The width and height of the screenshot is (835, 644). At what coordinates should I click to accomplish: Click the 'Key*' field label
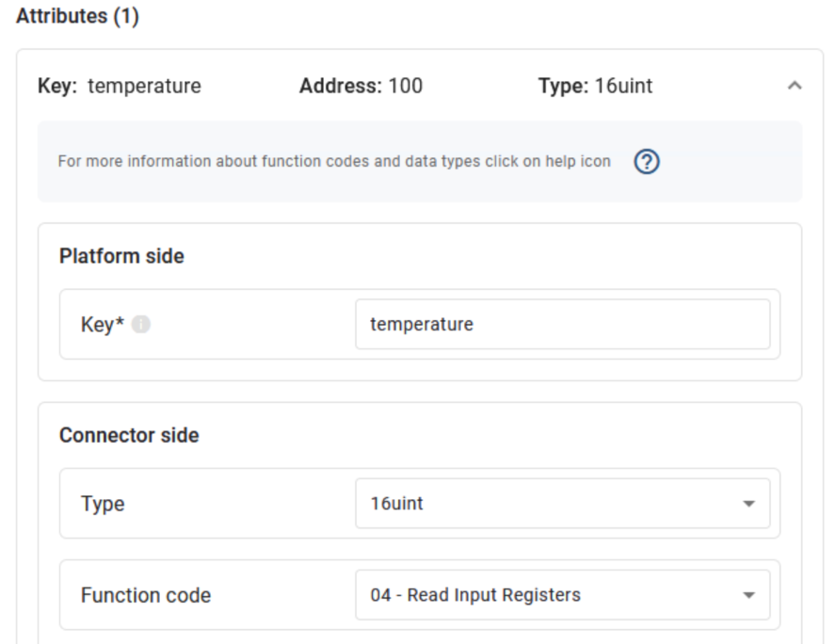click(103, 325)
